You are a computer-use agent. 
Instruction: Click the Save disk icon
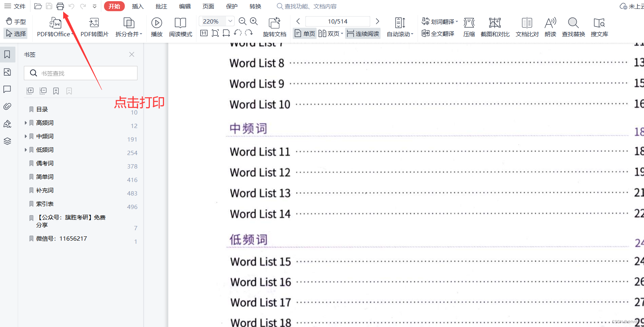tap(49, 6)
